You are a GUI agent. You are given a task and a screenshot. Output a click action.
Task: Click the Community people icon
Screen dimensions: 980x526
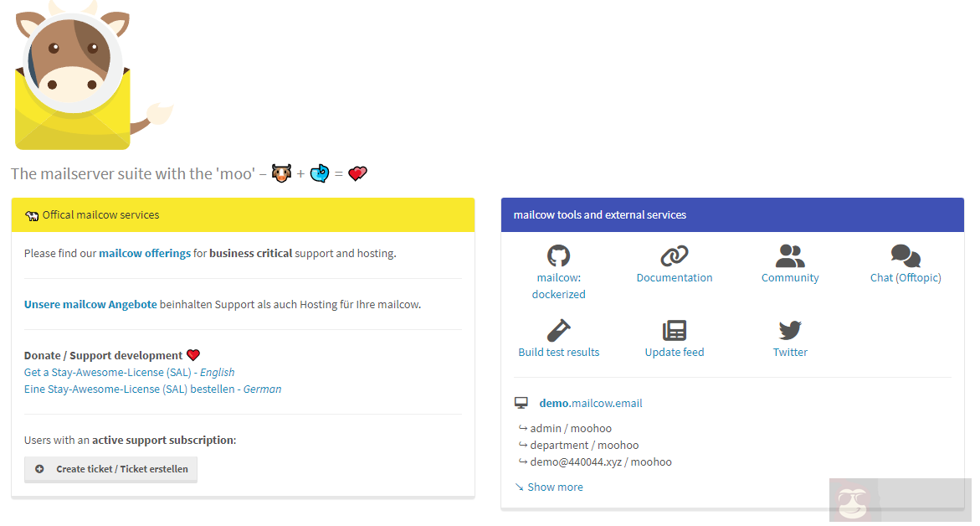790,255
